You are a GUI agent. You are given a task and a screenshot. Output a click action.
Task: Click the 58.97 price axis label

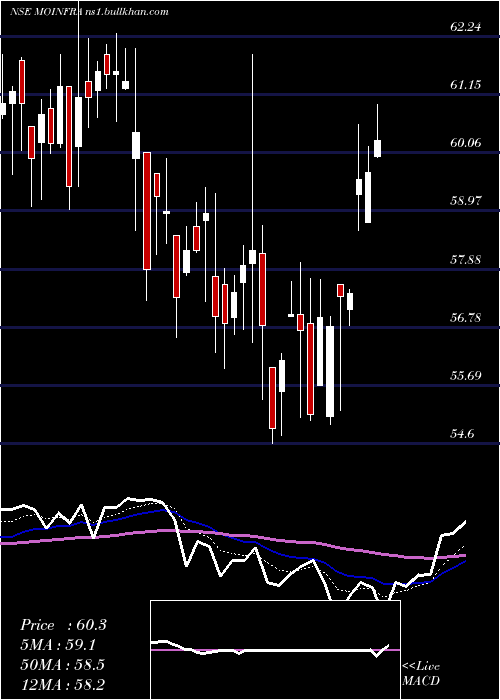[x=466, y=201]
